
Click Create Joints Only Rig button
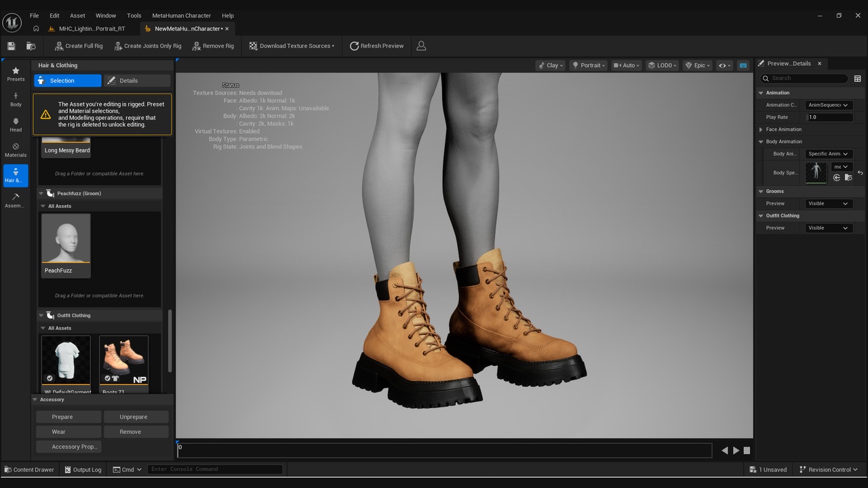(x=147, y=46)
